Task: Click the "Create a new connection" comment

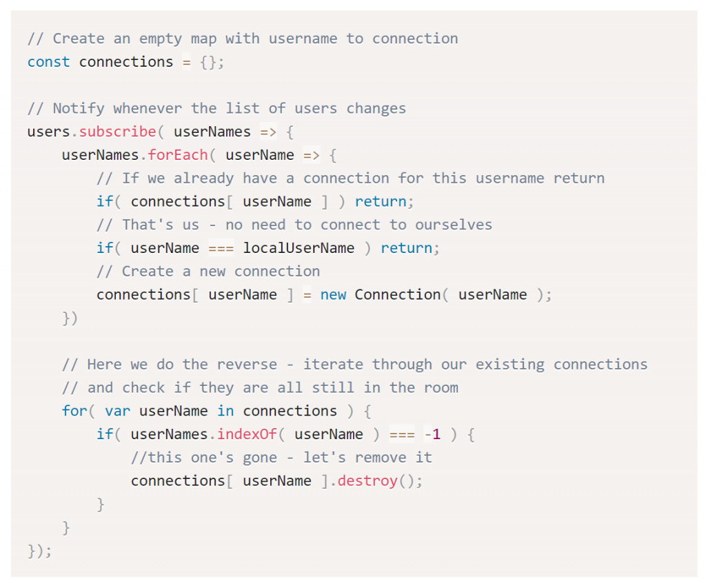Action: pos(208,272)
